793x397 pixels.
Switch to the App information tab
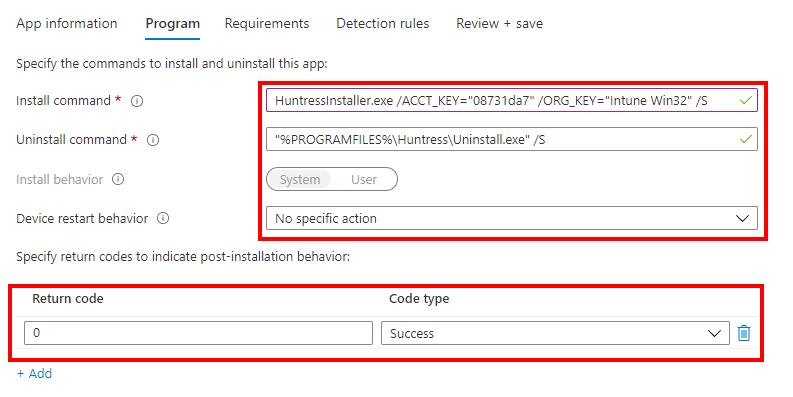click(67, 23)
